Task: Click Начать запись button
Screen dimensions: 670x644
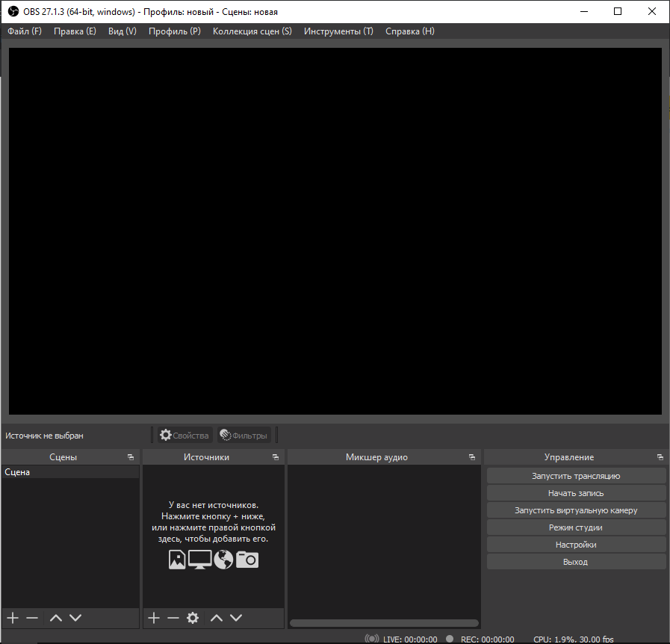Action: (576, 493)
